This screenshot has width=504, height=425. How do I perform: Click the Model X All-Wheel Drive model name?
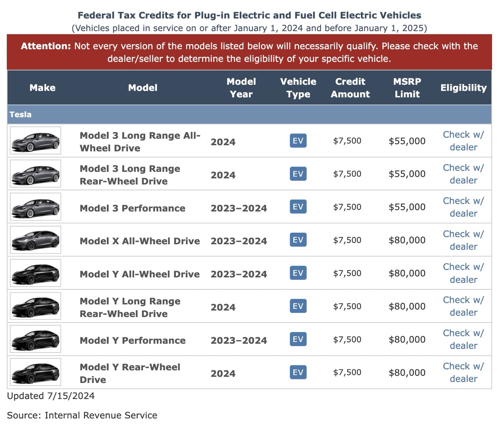(140, 241)
